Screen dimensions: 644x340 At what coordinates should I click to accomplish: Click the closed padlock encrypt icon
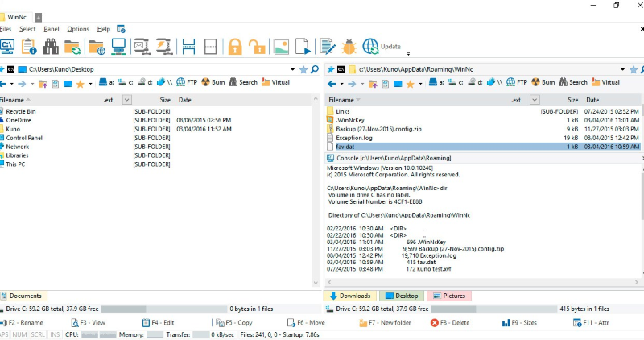(235, 47)
